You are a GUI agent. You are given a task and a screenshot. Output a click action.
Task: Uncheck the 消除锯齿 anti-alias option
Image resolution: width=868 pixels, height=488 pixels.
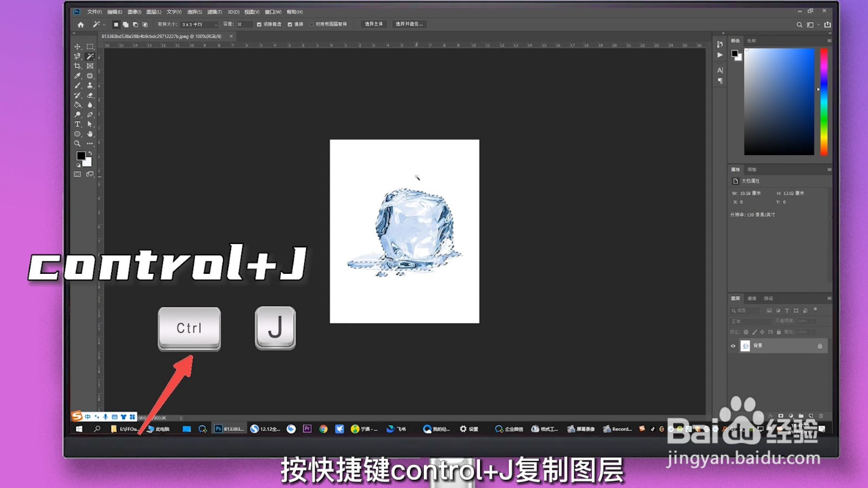coord(259,24)
